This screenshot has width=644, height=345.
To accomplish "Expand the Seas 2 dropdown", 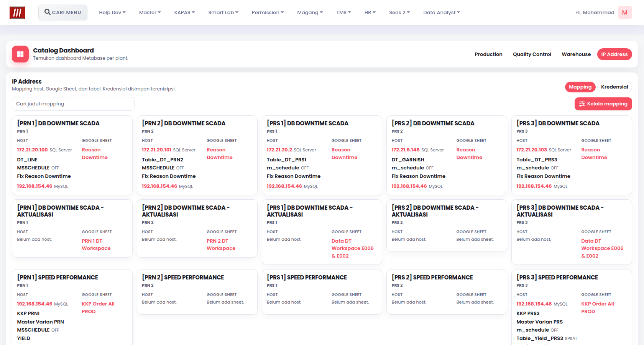I will [399, 12].
